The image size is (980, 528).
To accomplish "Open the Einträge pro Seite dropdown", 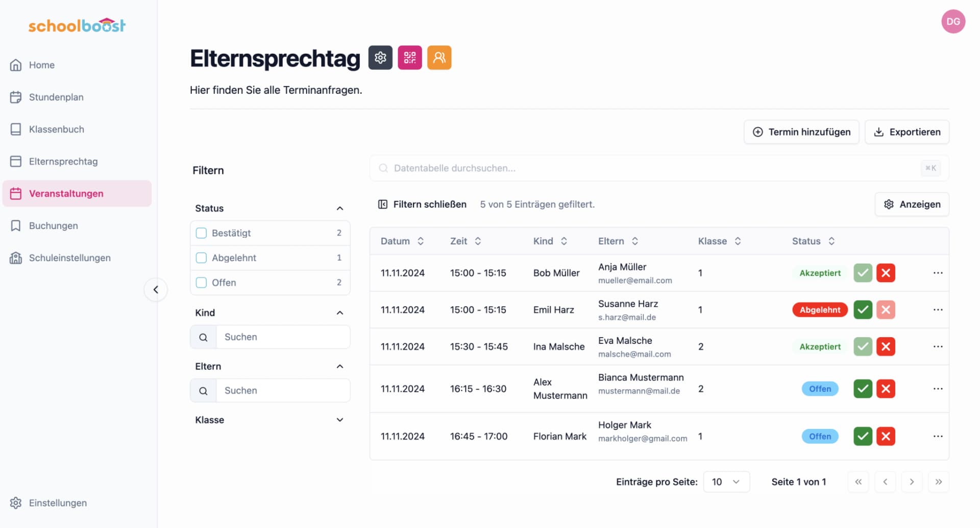I will (x=726, y=481).
